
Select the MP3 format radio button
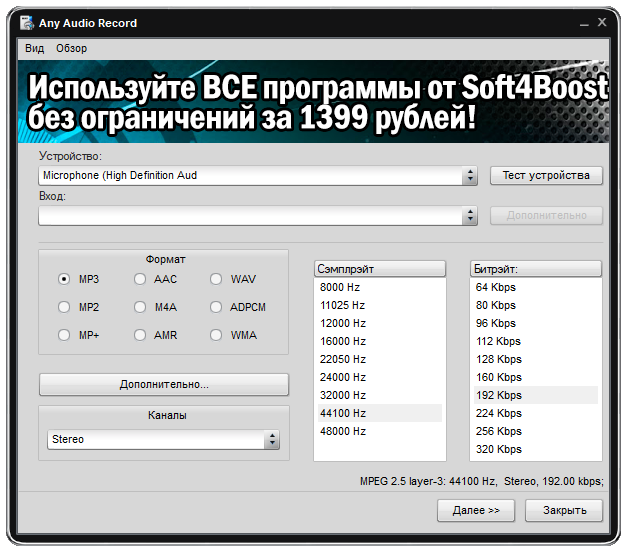(x=64, y=279)
